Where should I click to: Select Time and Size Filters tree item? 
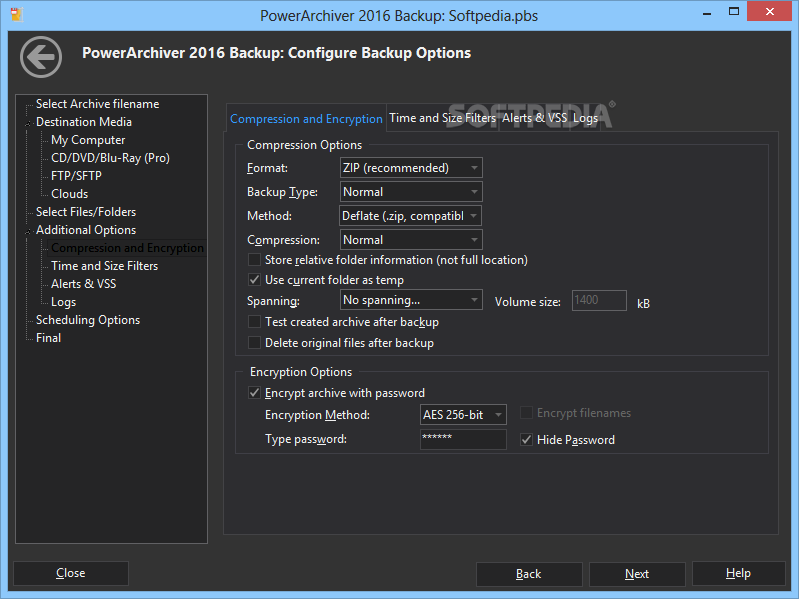pyautogui.click(x=104, y=266)
